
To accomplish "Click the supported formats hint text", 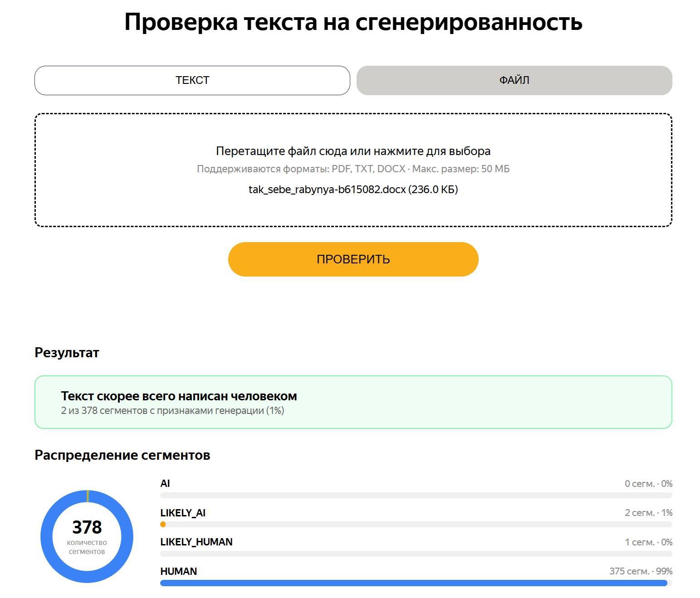I will tap(353, 169).
